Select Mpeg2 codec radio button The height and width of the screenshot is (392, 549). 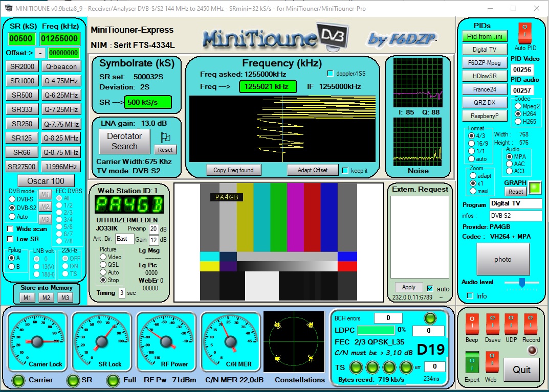pos(518,106)
